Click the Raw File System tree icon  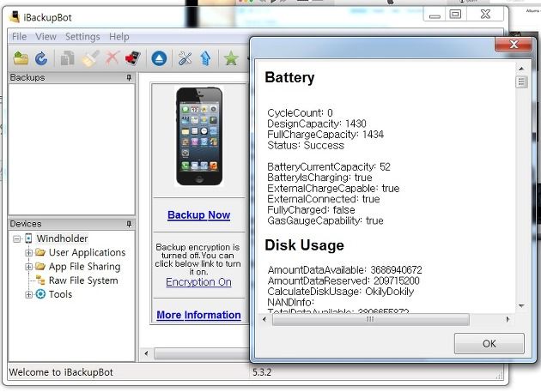pos(40,280)
